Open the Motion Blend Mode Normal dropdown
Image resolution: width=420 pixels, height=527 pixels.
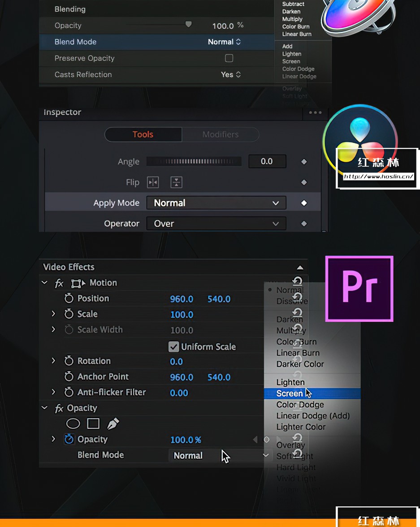coord(224,42)
